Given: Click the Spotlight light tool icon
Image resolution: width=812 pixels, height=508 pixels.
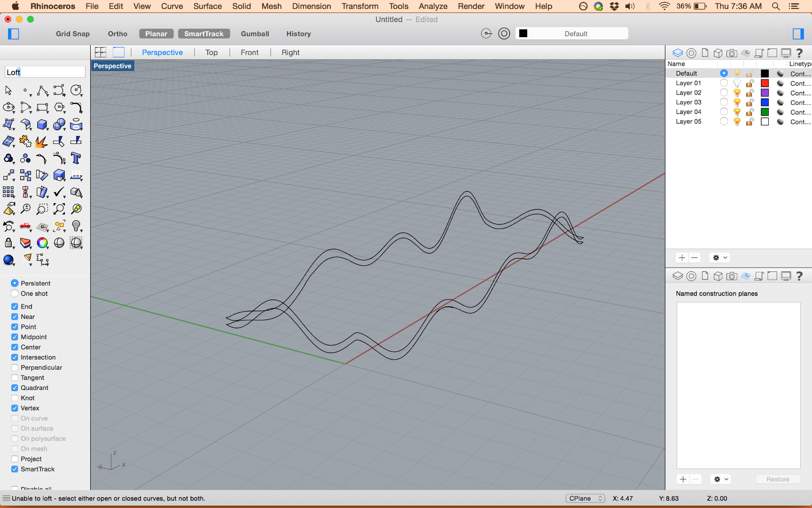Looking at the screenshot, I should point(28,259).
